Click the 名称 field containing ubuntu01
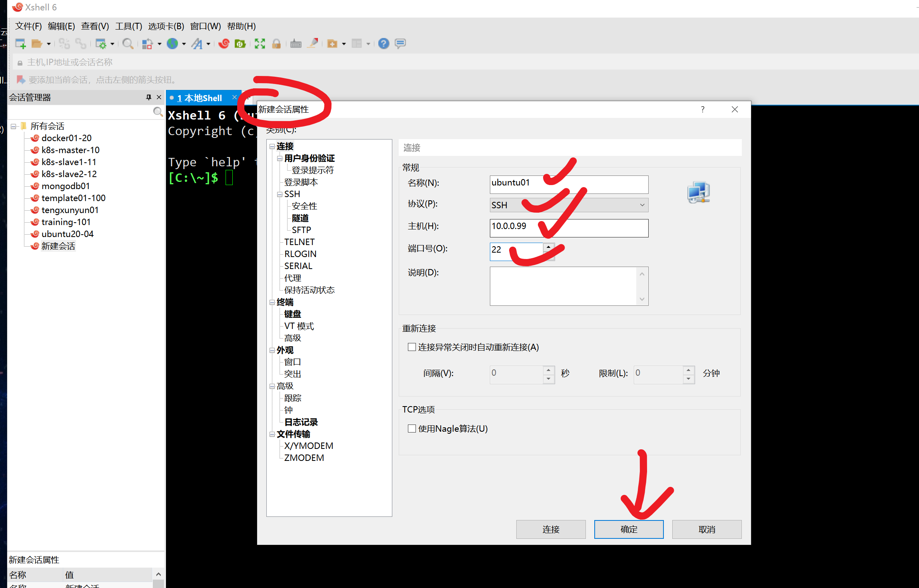This screenshot has height=588, width=919. [569, 185]
